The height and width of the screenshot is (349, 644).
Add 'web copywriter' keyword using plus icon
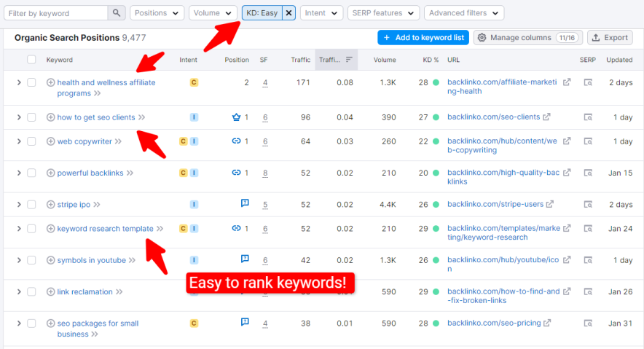(50, 141)
